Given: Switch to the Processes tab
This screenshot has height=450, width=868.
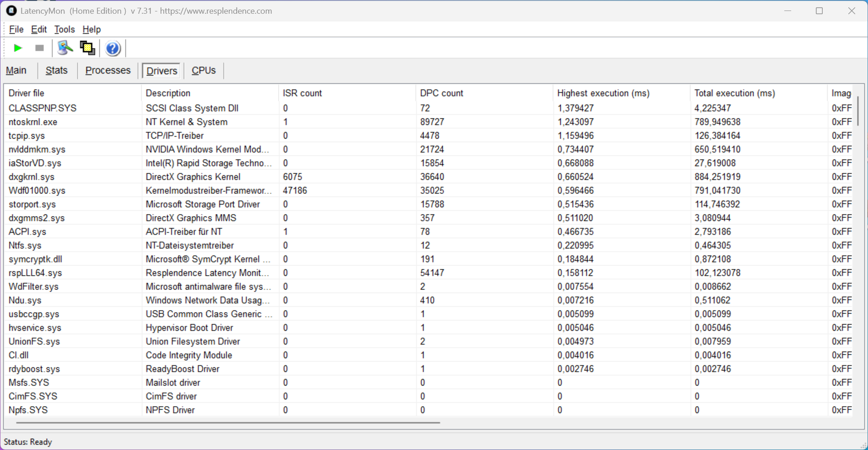Looking at the screenshot, I should pyautogui.click(x=108, y=70).
